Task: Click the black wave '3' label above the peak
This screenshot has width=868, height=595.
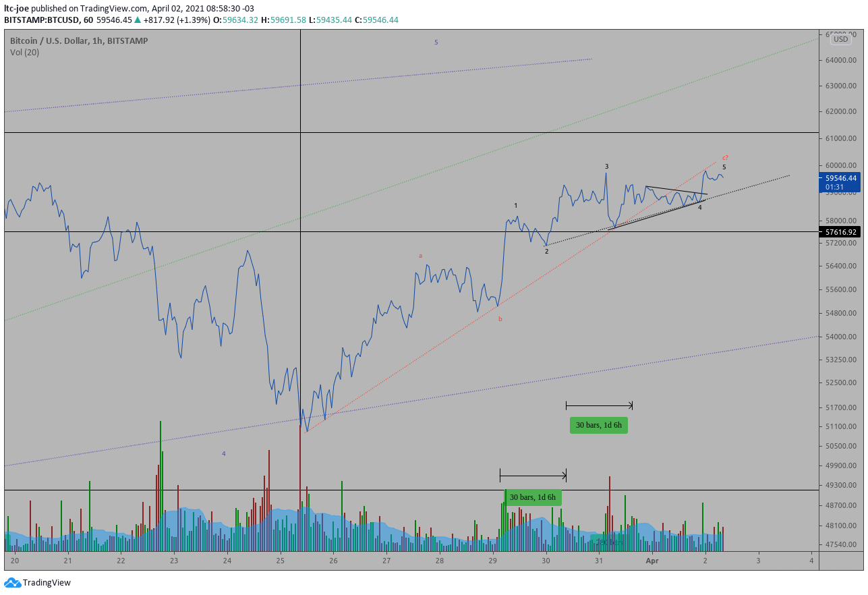Action: point(607,166)
